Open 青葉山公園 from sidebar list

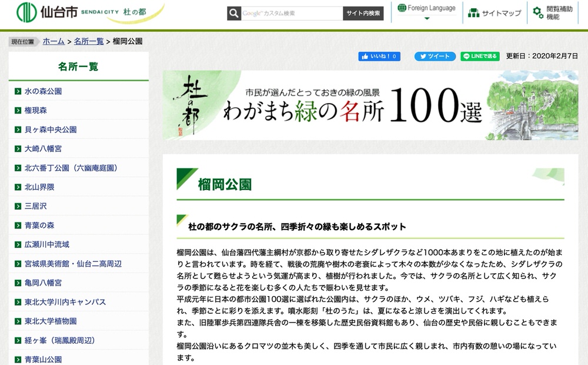tap(43, 359)
